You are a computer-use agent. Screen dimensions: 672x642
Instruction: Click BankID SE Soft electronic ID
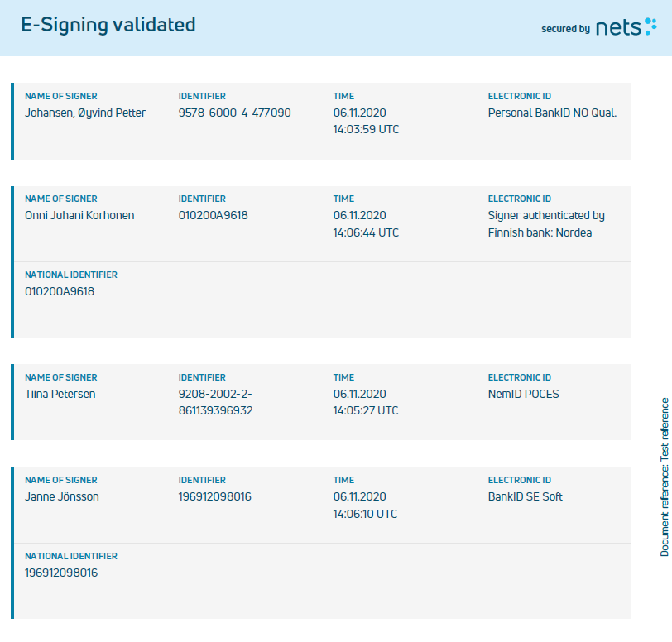[526, 496]
